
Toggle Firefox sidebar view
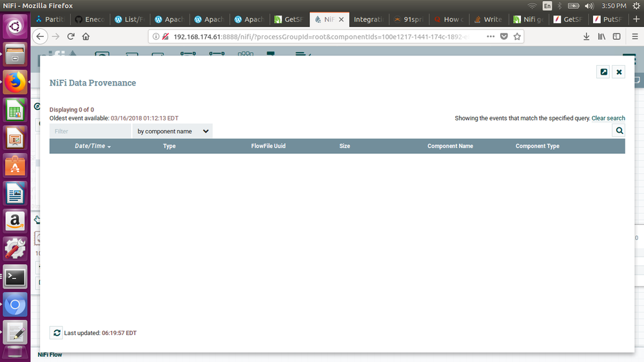pos(616,37)
